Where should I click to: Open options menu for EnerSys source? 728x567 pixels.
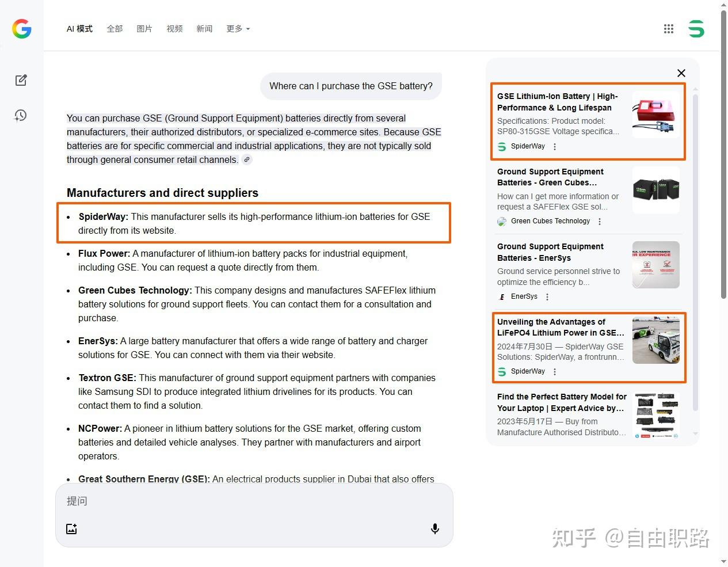tap(547, 297)
